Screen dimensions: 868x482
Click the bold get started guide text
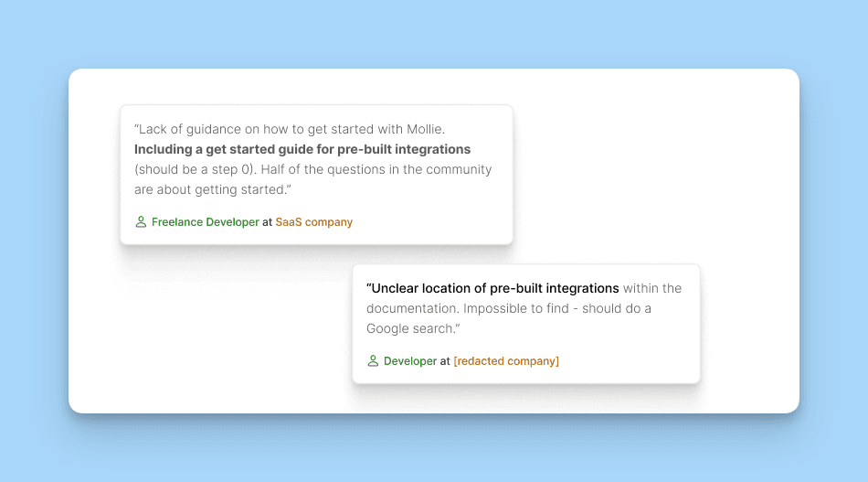click(x=302, y=150)
